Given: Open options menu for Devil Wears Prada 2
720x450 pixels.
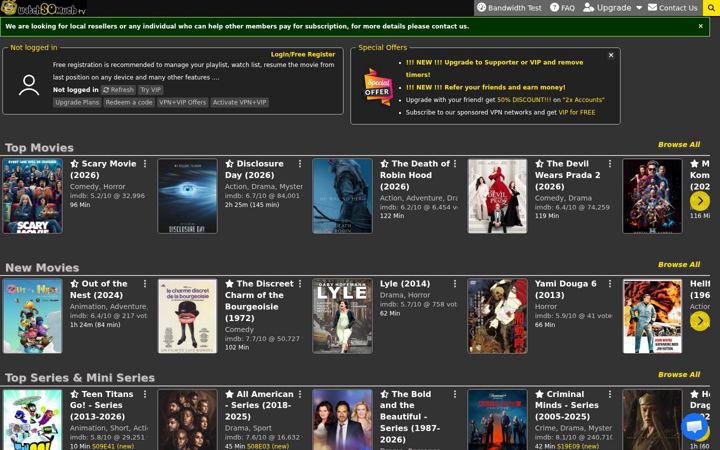Looking at the screenshot, I should click(x=610, y=164).
